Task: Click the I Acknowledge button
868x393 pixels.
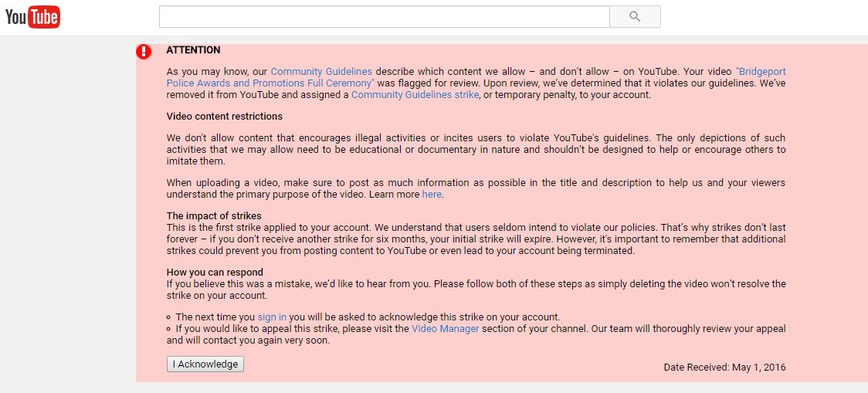Action: [205, 364]
